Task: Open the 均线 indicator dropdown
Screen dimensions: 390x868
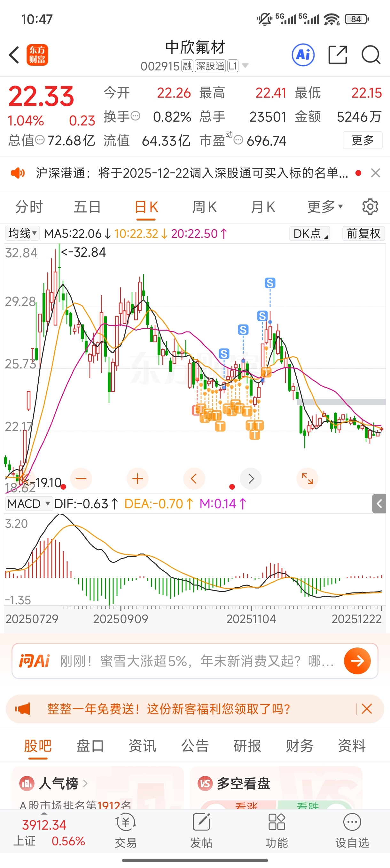Action: tap(22, 233)
